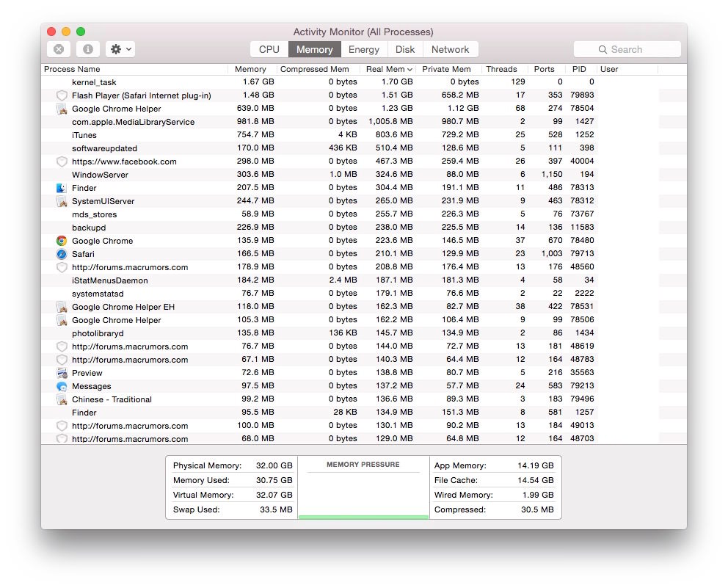The height and width of the screenshot is (588, 728).
Task: Click the Search field
Action: point(627,49)
